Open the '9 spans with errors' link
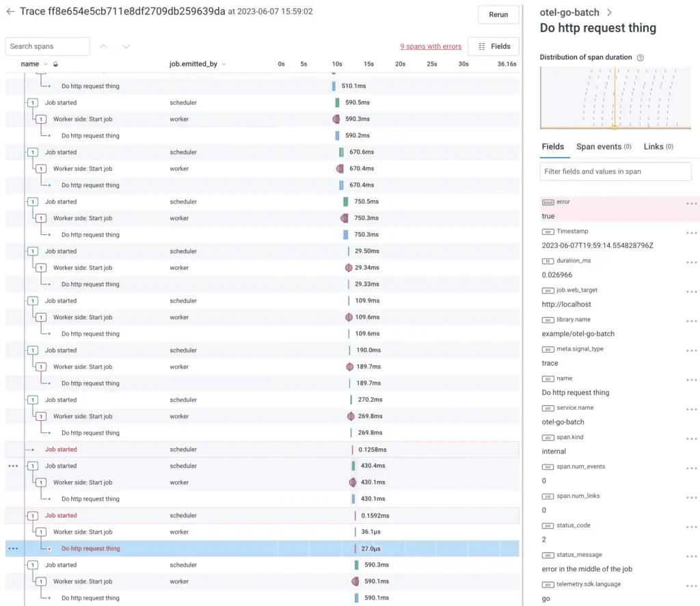 (431, 46)
